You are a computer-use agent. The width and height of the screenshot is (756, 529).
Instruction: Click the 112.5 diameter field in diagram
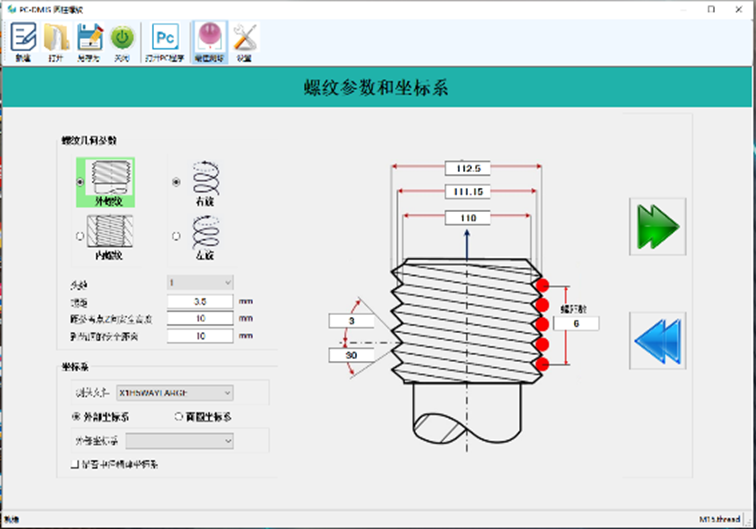pos(468,168)
